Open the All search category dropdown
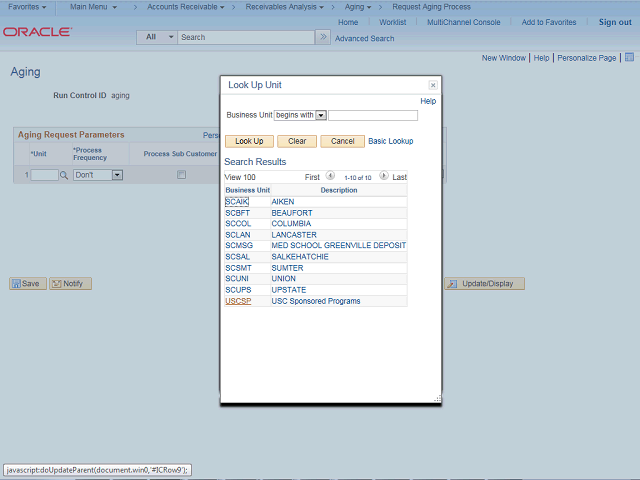640x480 pixels. click(157, 37)
